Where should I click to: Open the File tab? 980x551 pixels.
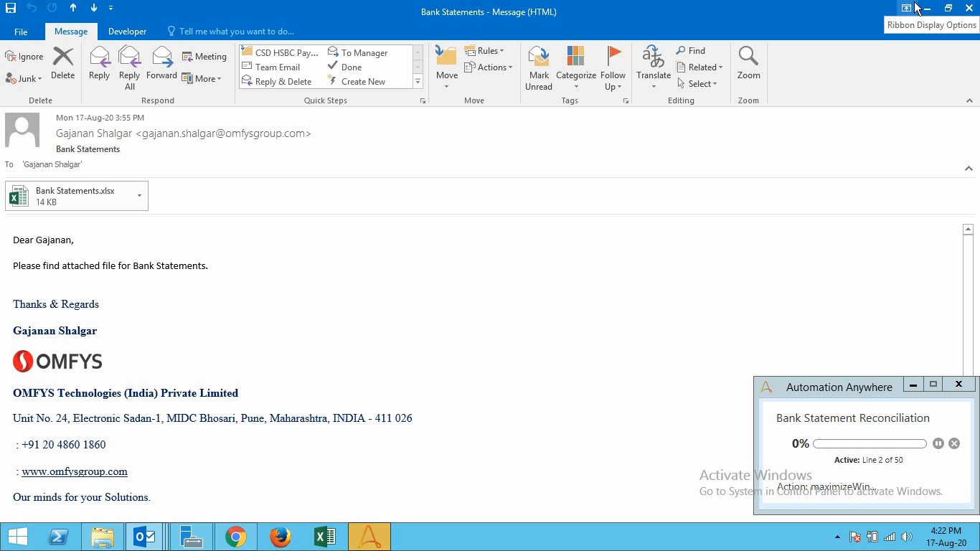click(21, 32)
